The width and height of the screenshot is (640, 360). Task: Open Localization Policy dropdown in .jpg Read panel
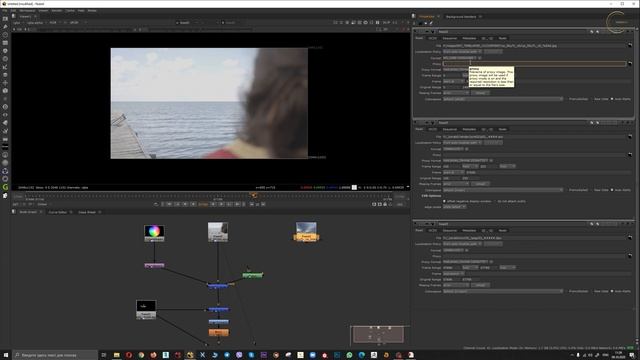[462, 52]
